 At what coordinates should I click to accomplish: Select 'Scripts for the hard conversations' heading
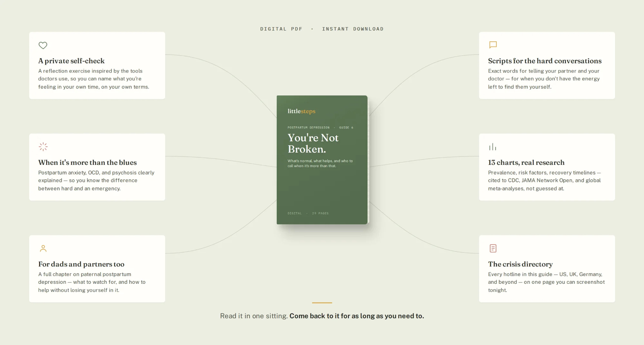pos(545,61)
